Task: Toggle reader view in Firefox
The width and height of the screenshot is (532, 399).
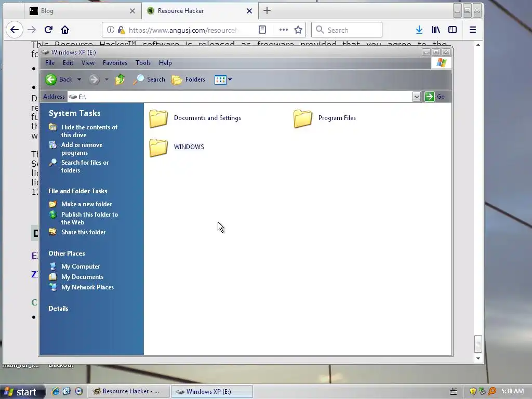Action: (x=262, y=30)
